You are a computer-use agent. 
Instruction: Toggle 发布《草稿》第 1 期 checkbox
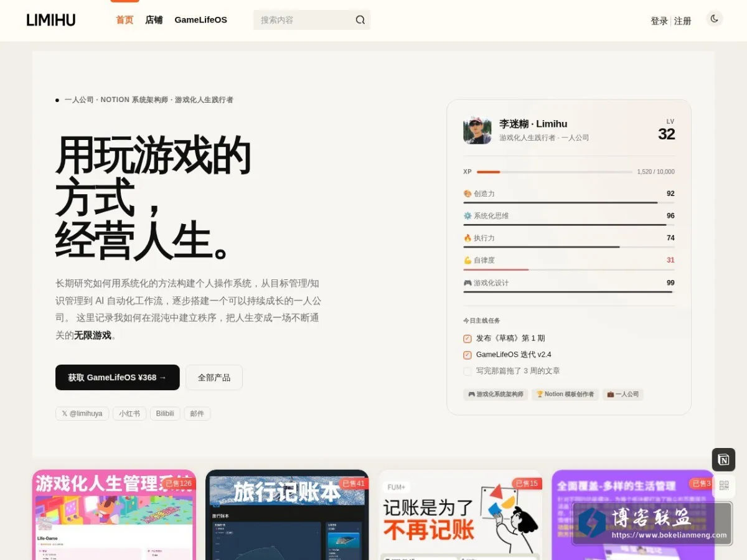[467, 338]
